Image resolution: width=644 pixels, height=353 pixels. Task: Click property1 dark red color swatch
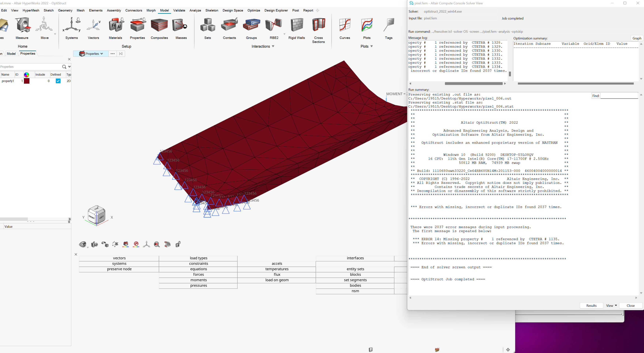(27, 81)
